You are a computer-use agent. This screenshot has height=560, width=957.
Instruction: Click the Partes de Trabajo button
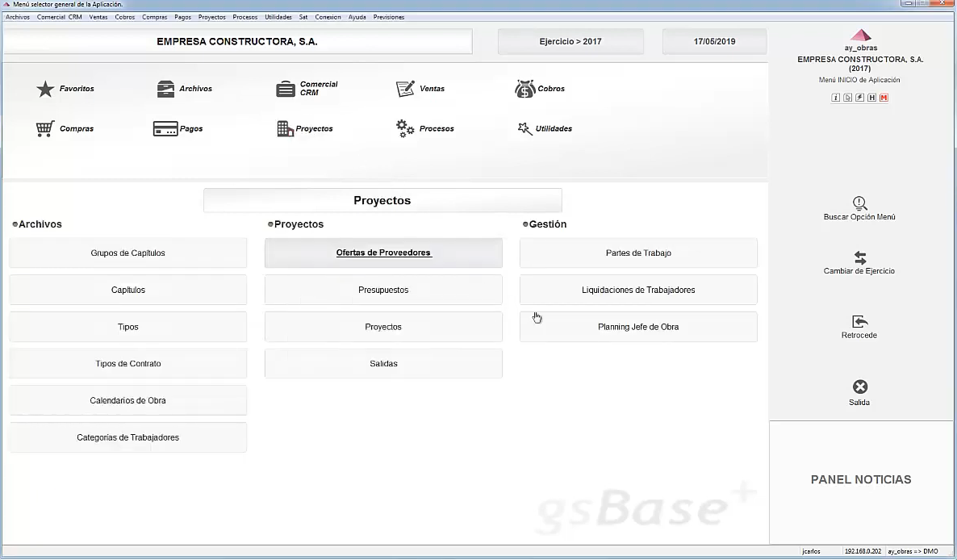(637, 253)
